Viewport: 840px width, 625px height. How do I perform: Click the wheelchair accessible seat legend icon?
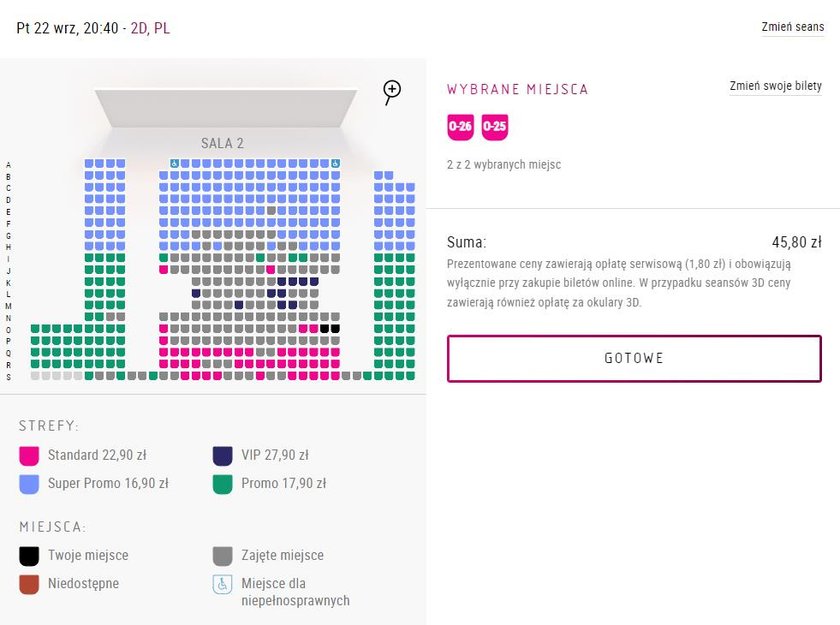click(222, 584)
